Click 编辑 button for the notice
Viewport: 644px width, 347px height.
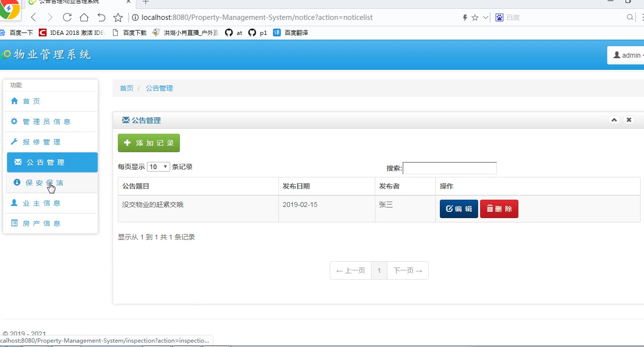(459, 209)
